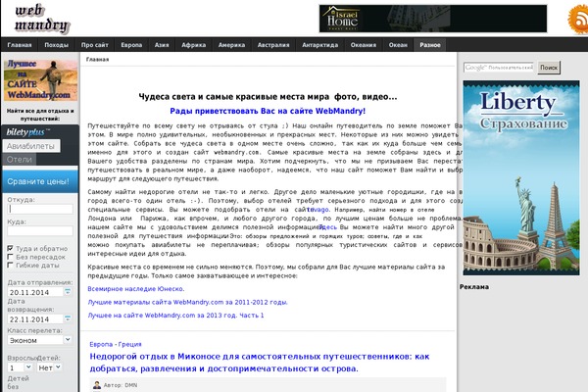Image resolution: width=588 pixels, height=392 pixels.
Task: Follow the 'trivago' link in the text
Action: tap(318, 210)
